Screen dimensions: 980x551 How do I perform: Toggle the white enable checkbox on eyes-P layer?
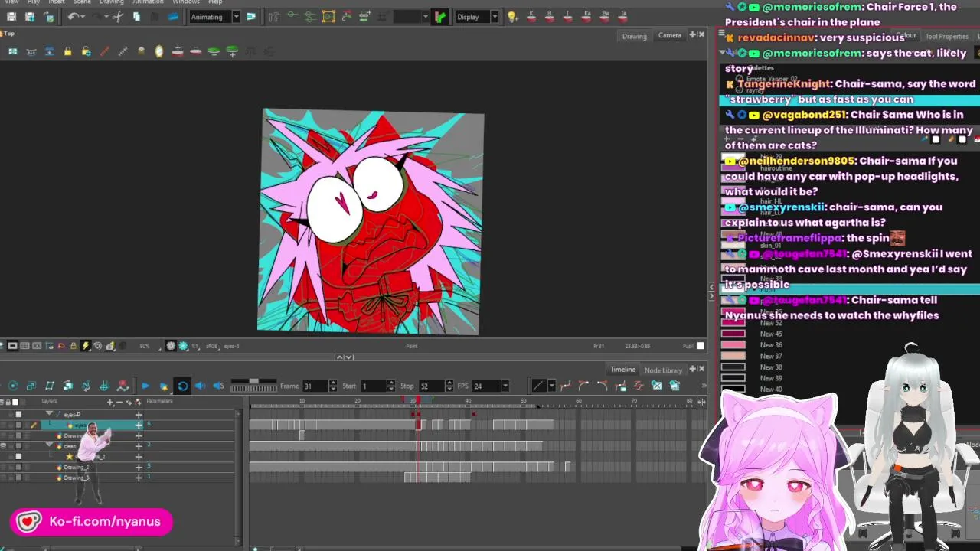click(x=18, y=414)
